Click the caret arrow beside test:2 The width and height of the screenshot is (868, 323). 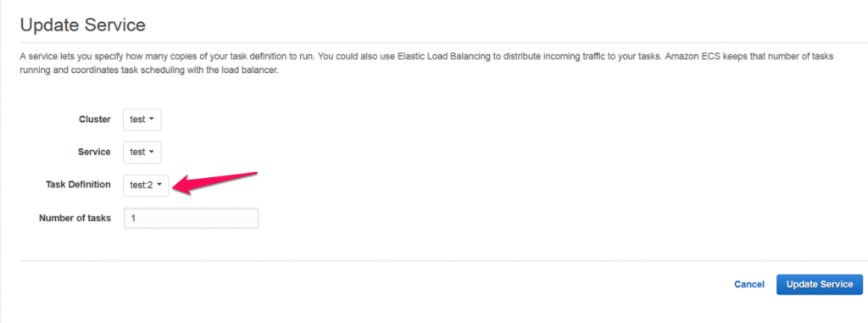(159, 185)
